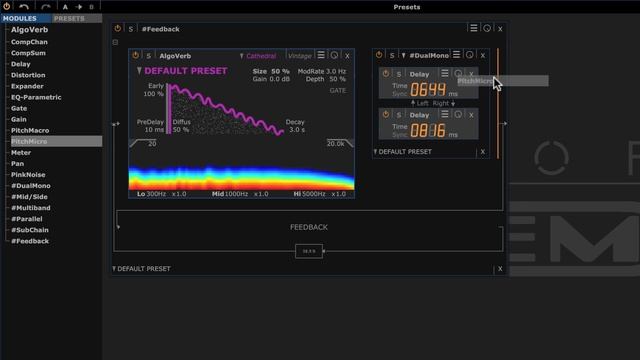Select #Parallel in the modules list
The image size is (640, 360).
point(27,219)
